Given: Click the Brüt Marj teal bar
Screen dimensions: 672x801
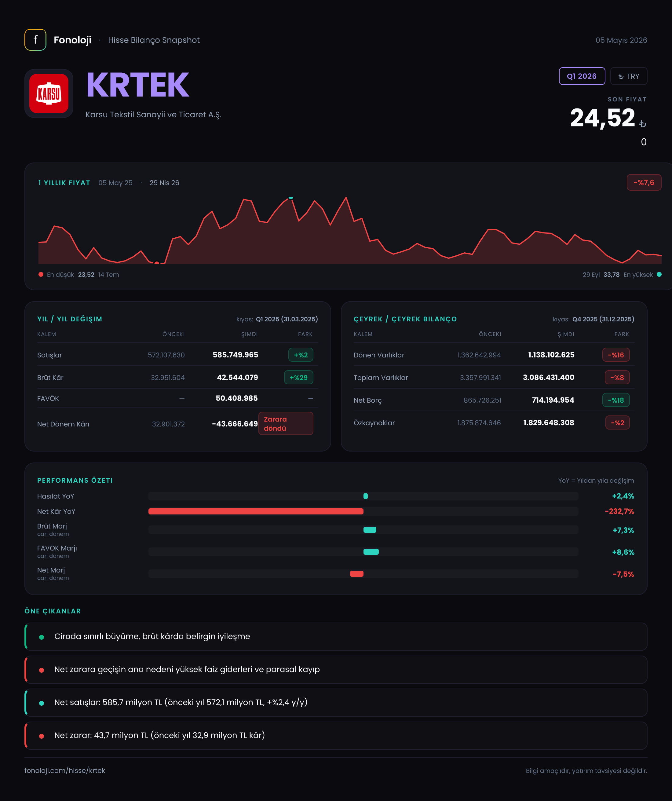Looking at the screenshot, I should [370, 529].
